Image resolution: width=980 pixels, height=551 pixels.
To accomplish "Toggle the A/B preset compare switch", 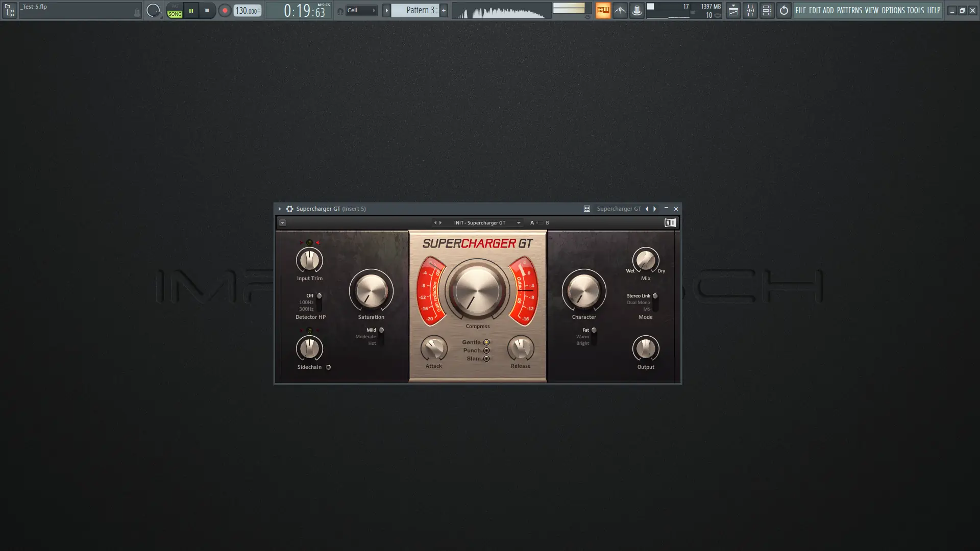I will pos(540,222).
